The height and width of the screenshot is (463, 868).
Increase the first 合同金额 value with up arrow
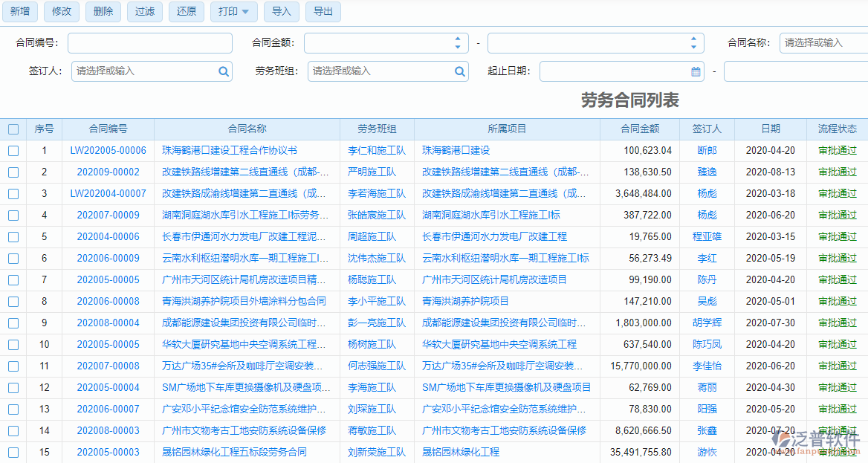pyautogui.click(x=458, y=39)
